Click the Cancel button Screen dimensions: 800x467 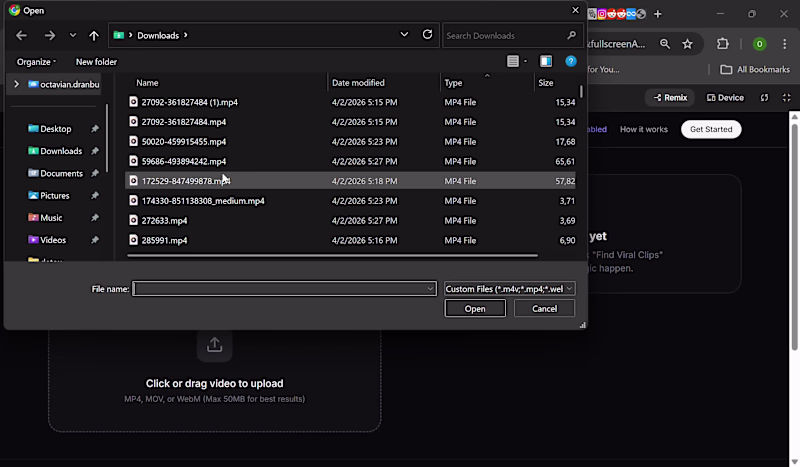point(544,308)
